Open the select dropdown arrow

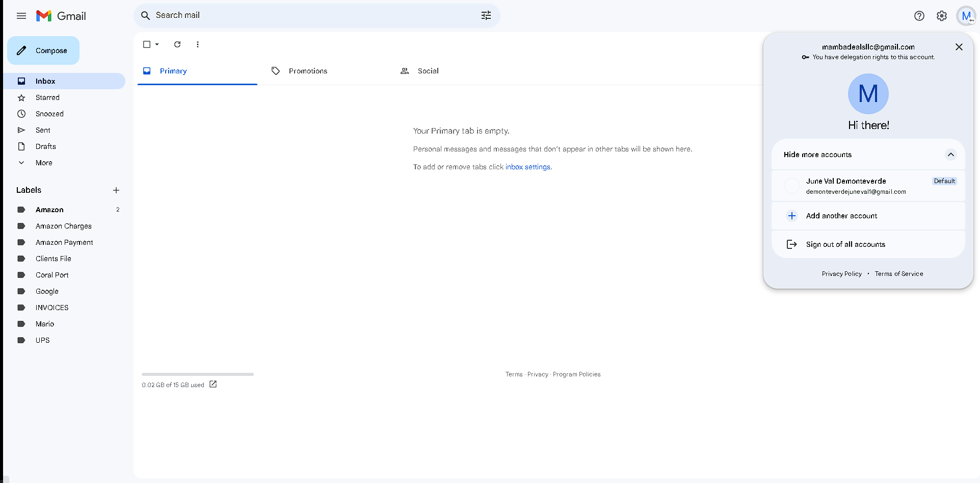pyautogui.click(x=157, y=44)
